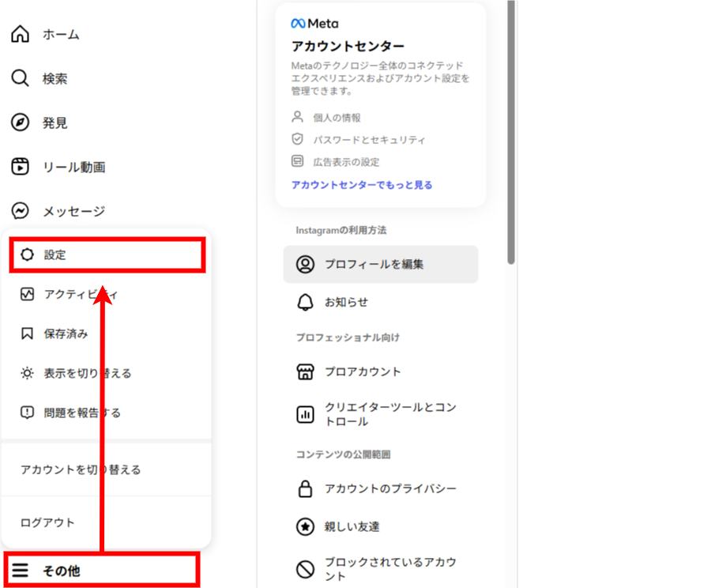Open Reels video icon
Screen dimensions: 715x588
tap(20, 167)
